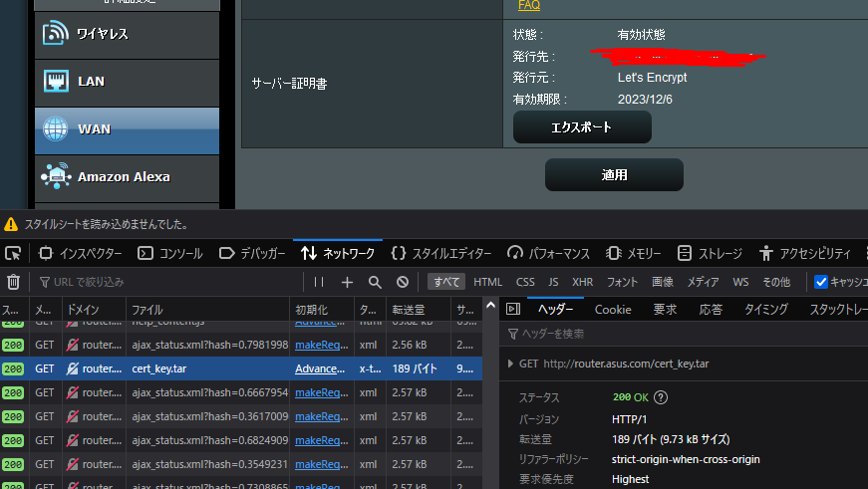
Task: Select the ネットワーク tab
Action: click(x=338, y=253)
